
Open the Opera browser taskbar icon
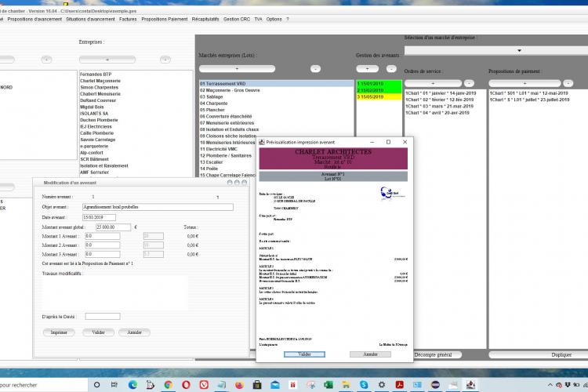click(x=186, y=384)
